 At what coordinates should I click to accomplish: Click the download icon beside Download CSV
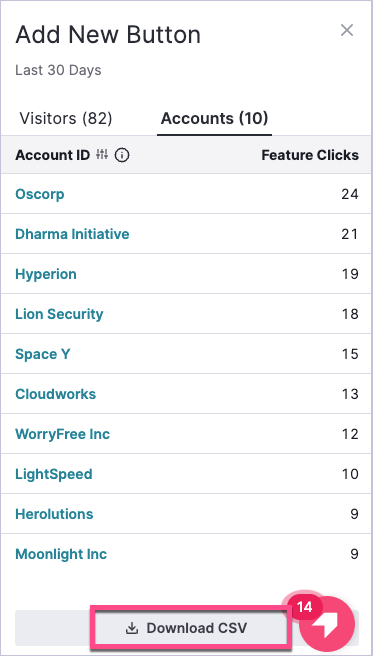[132, 628]
